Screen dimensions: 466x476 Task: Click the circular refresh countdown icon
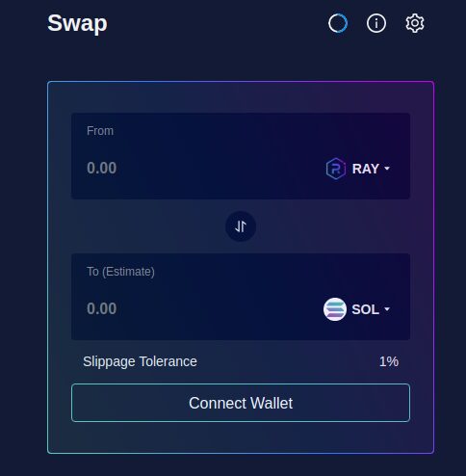[338, 23]
